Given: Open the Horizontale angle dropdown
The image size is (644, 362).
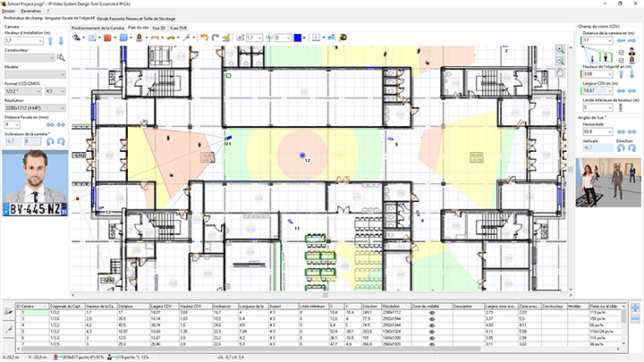Looking at the screenshot, I should tap(611, 130).
